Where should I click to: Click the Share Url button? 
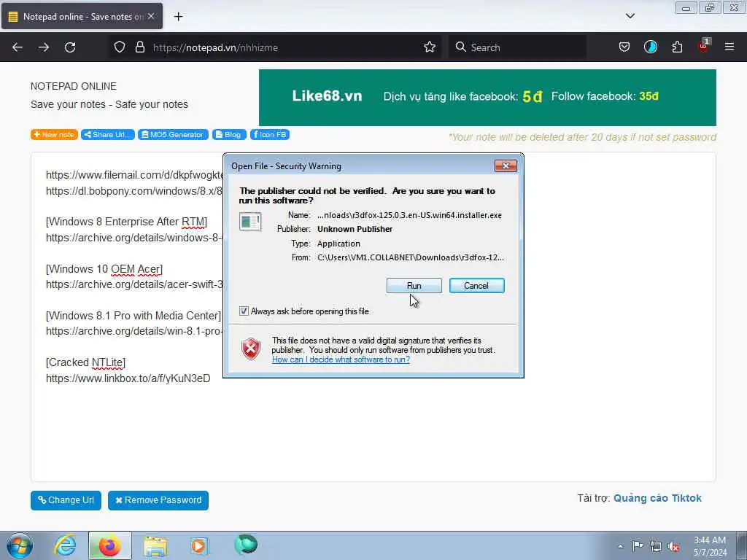[108, 135]
